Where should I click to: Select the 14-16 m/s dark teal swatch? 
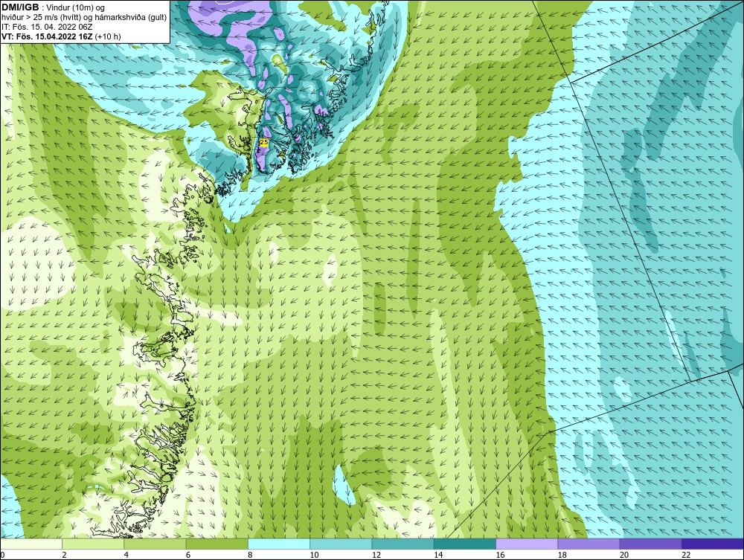pyautogui.click(x=465, y=544)
